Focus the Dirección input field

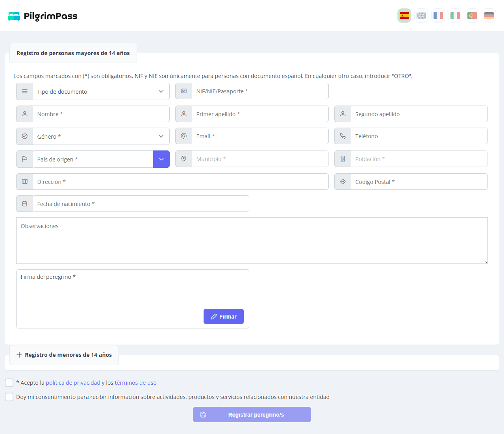[181, 182]
